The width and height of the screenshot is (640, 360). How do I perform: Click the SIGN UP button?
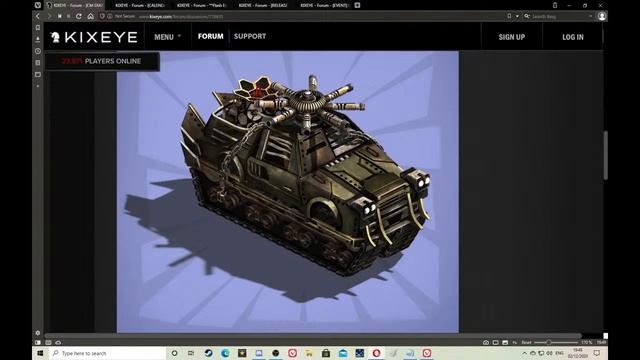[511, 37]
